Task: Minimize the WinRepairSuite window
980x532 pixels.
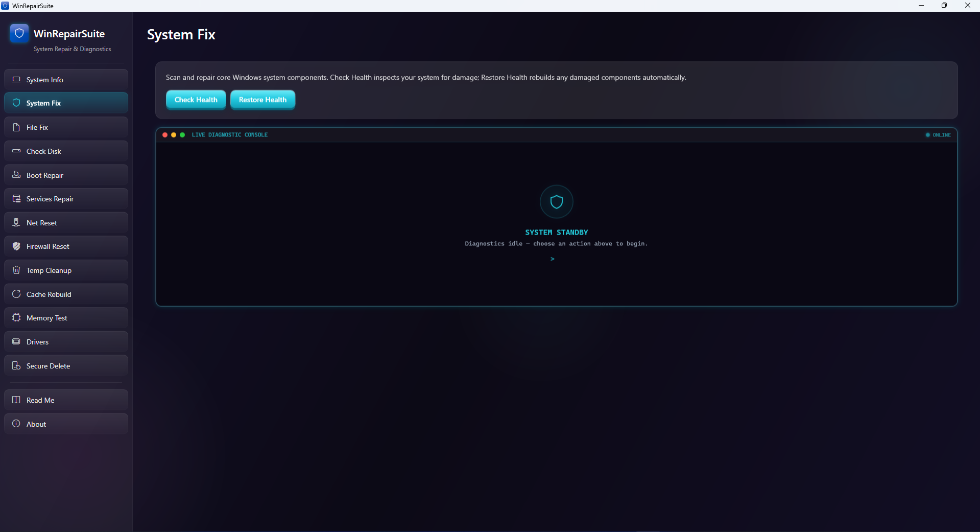Action: pyautogui.click(x=921, y=6)
